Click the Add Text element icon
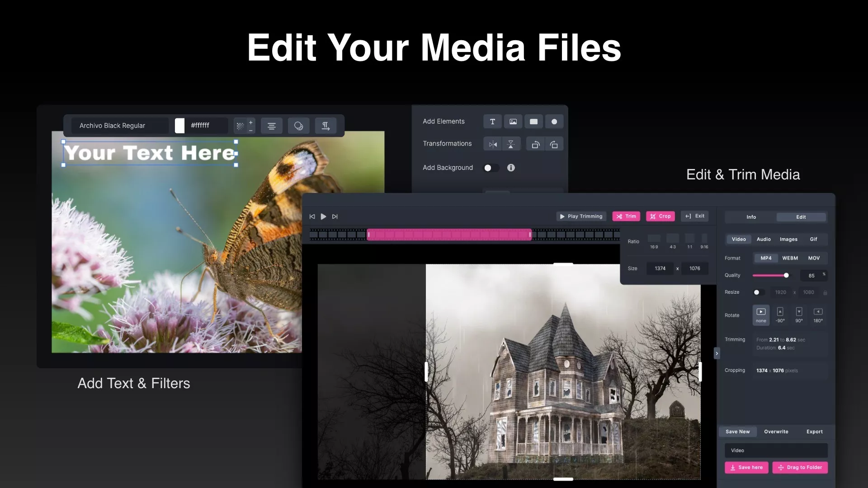Viewport: 868px width, 488px height. coord(492,122)
